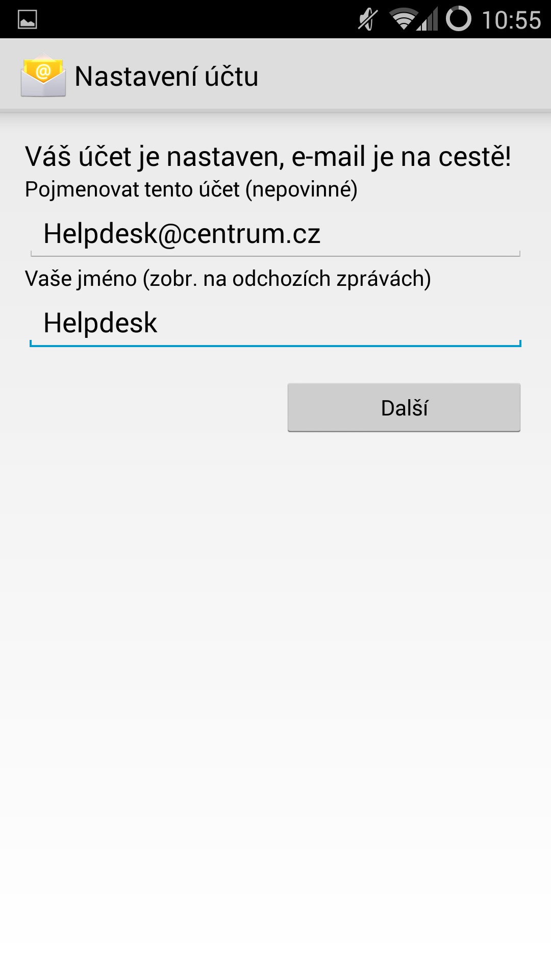The height and width of the screenshot is (980, 551).
Task: Tap the Nastavení účtu title
Action: click(166, 77)
